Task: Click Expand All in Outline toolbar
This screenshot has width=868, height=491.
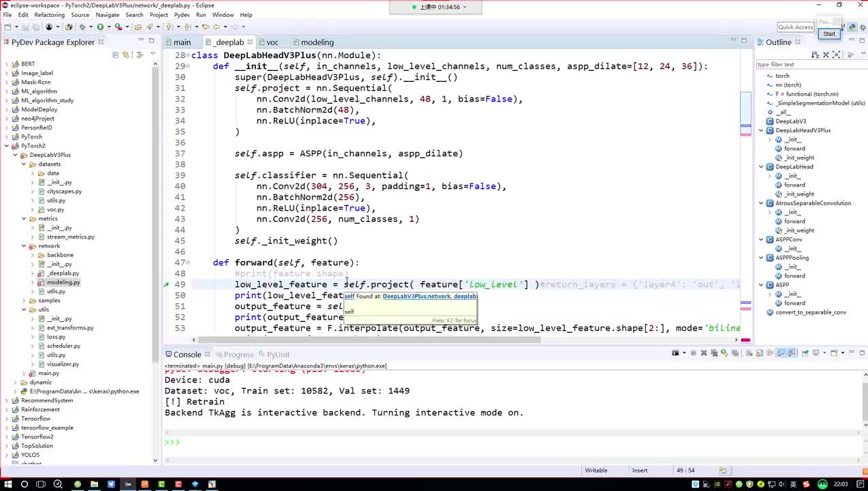Action: click(x=835, y=55)
